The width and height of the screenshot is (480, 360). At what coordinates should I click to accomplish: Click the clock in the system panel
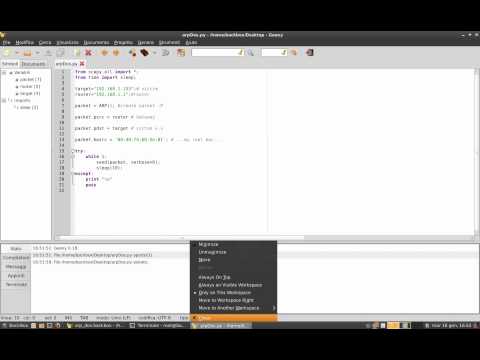pos(451,325)
